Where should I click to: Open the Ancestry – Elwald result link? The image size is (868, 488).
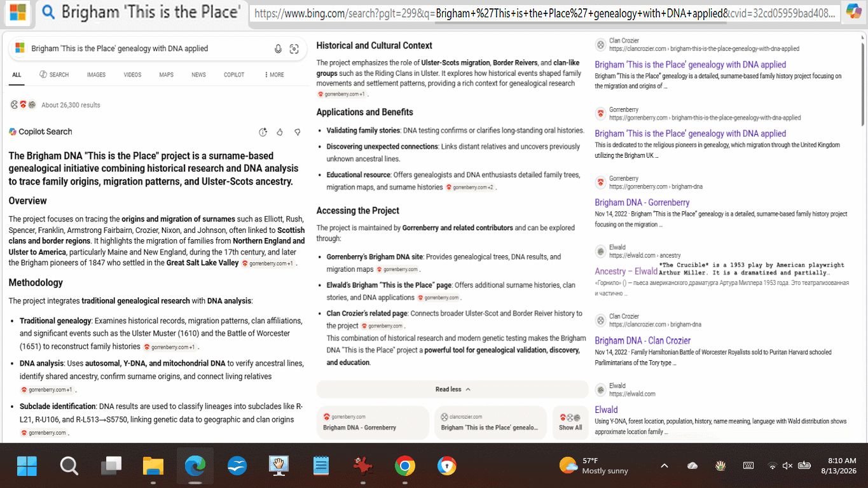(626, 272)
